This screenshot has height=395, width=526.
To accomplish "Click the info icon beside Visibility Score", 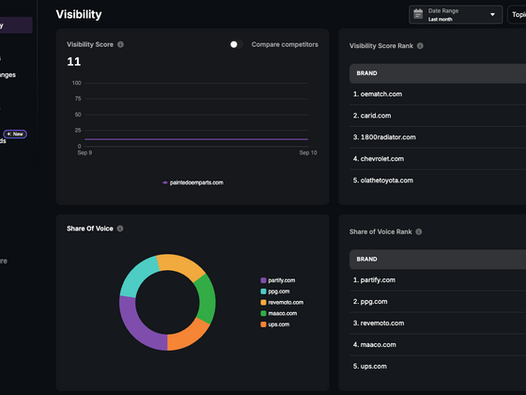I will click(121, 44).
